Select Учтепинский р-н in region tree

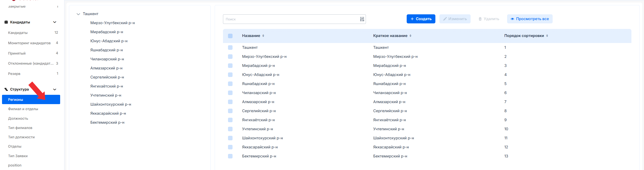point(106,95)
